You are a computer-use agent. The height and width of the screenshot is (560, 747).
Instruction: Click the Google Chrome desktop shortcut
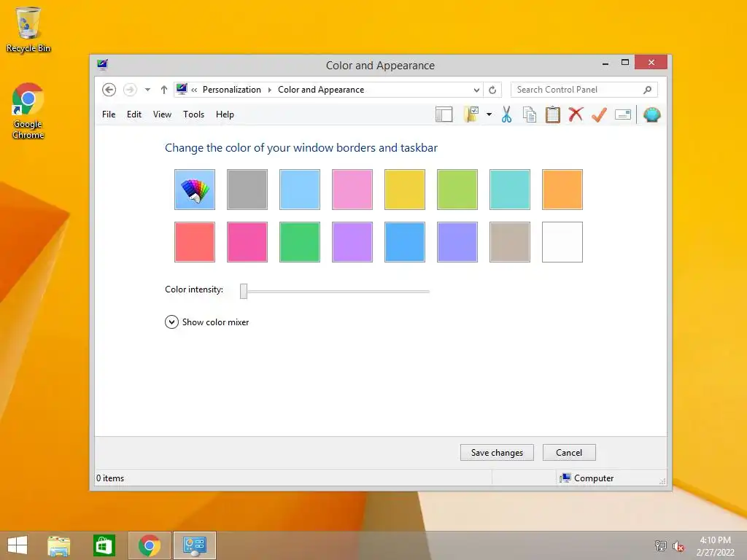(28, 111)
